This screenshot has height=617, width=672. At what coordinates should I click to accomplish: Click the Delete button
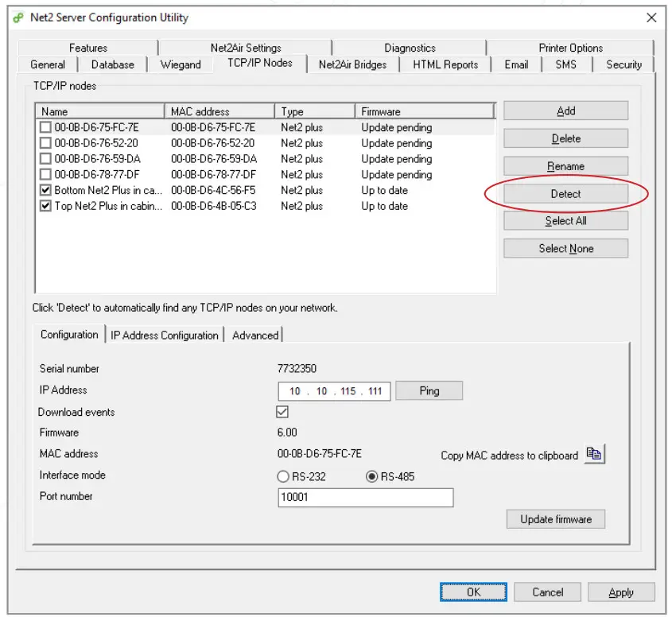pos(565,138)
